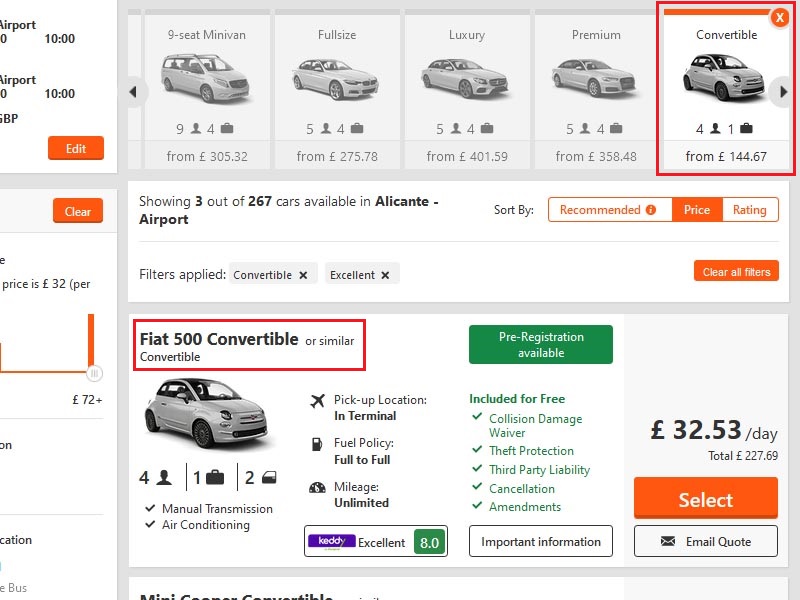
Task: Click the Edit search button
Action: [x=76, y=148]
